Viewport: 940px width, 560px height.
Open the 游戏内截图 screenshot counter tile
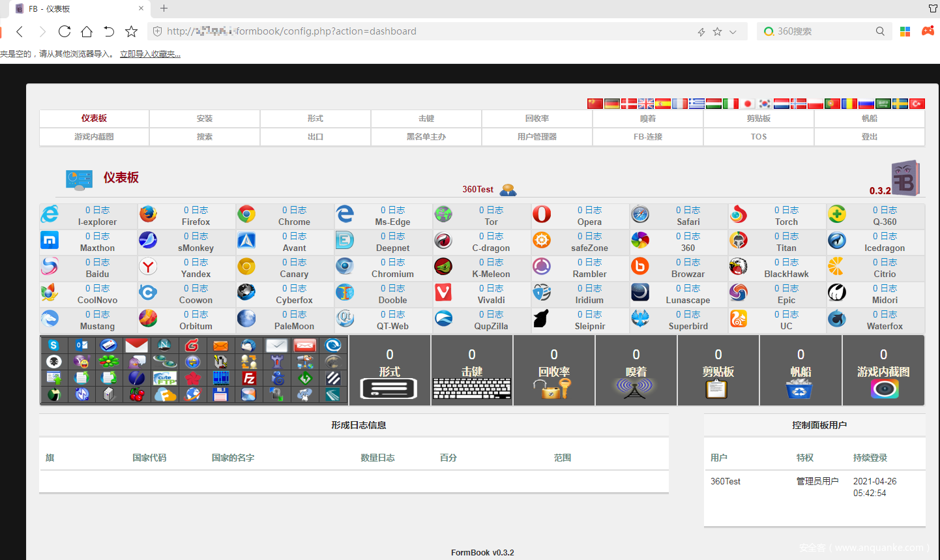883,370
